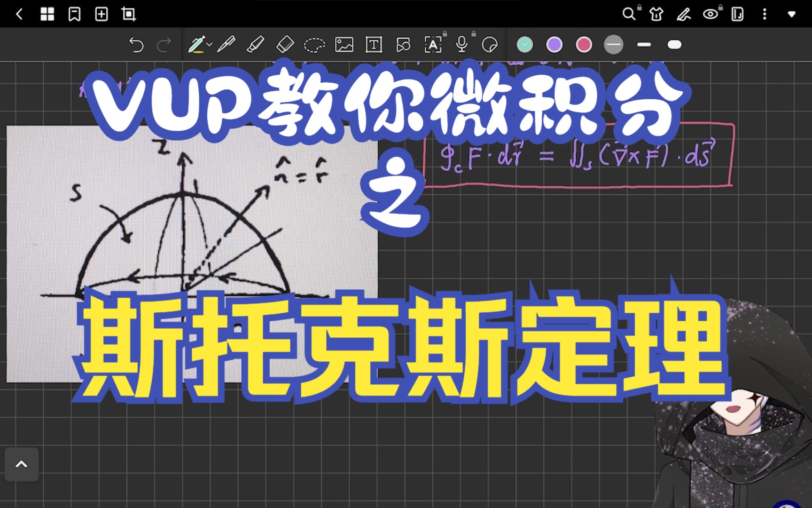Go back using the back arrow
The width and height of the screenshot is (812, 508).
tap(19, 14)
